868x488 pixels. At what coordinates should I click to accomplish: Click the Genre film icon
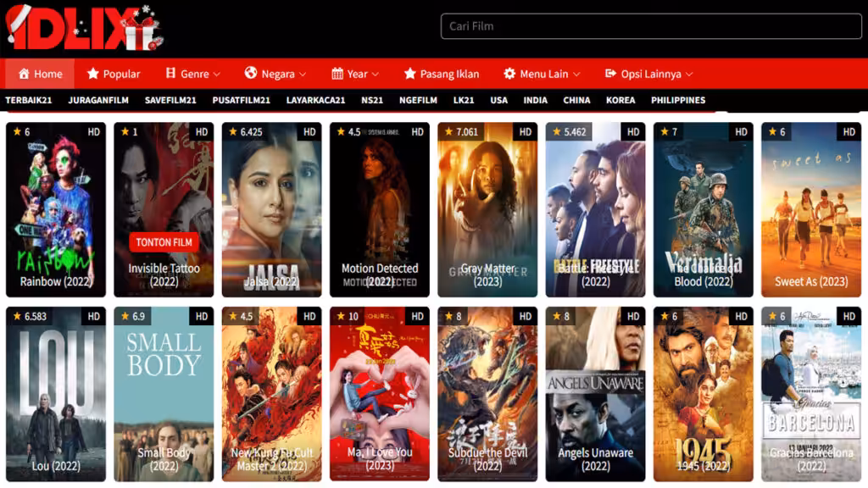(170, 74)
